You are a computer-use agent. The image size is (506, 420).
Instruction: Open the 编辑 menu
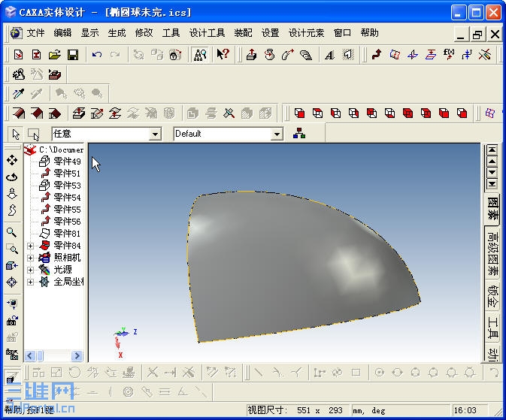coord(62,33)
